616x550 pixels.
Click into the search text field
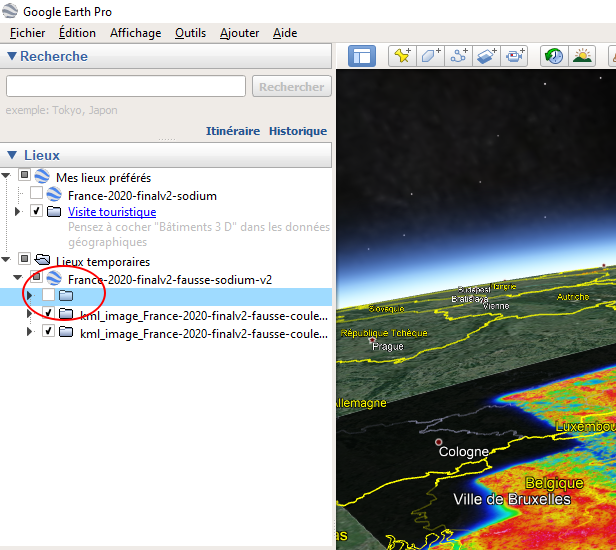[126, 86]
